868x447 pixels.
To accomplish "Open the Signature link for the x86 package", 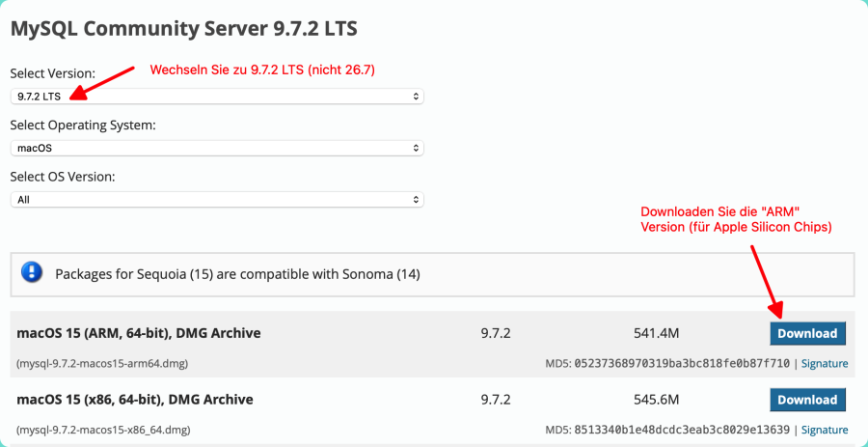I will (825, 430).
